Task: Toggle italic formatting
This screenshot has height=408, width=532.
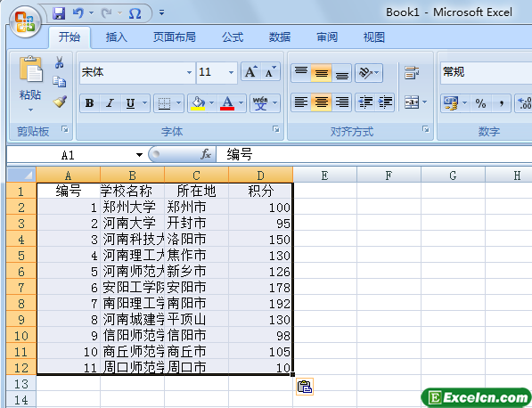Action: tap(110, 103)
